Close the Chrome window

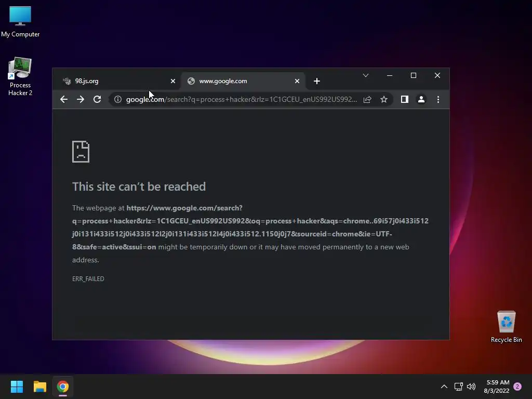[x=437, y=75]
